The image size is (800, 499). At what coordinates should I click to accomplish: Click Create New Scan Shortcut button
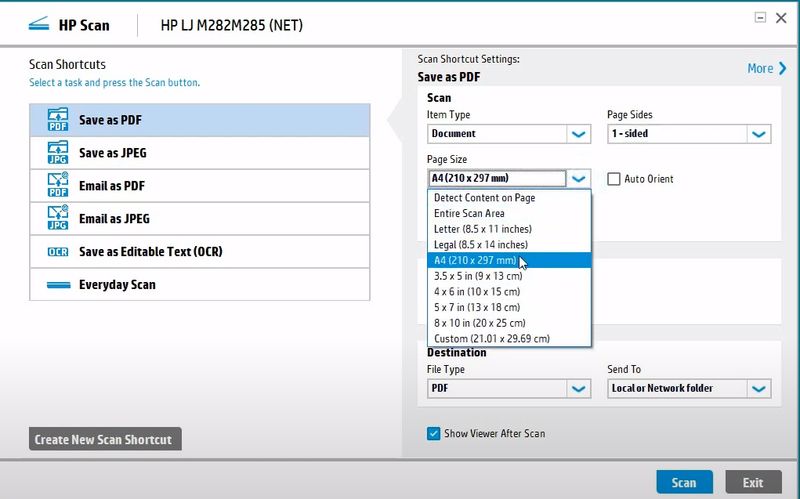tap(105, 439)
